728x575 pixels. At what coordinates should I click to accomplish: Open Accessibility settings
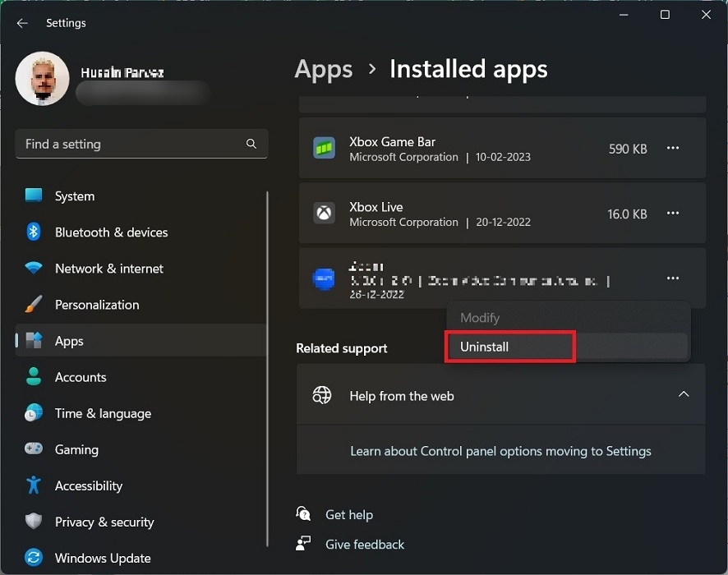88,485
